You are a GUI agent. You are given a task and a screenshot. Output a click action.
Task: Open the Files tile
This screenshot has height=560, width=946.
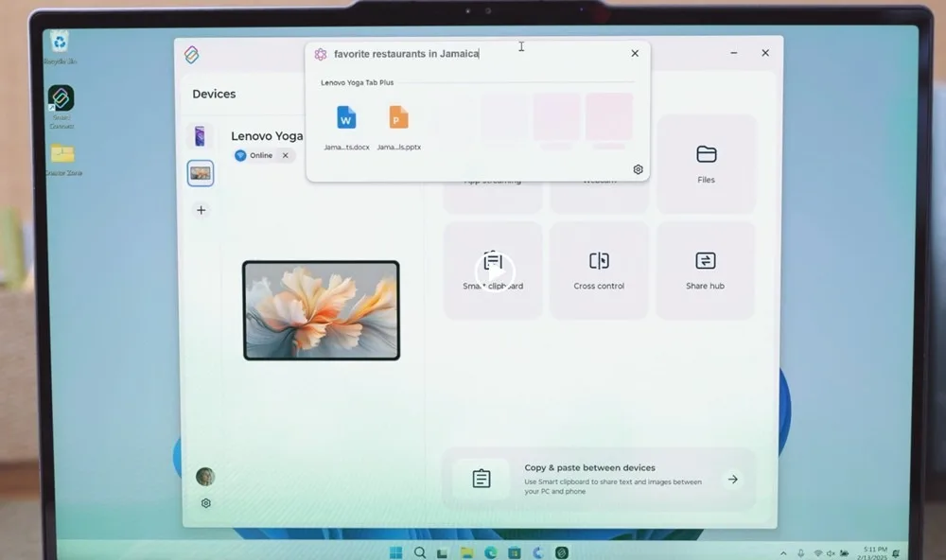(706, 164)
